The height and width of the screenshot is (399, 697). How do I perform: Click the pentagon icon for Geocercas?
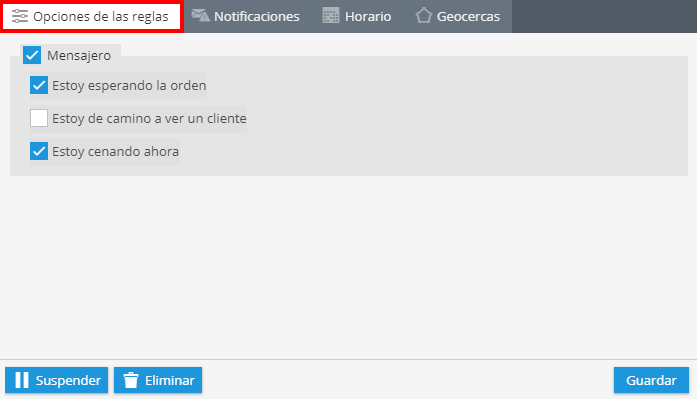(x=424, y=16)
